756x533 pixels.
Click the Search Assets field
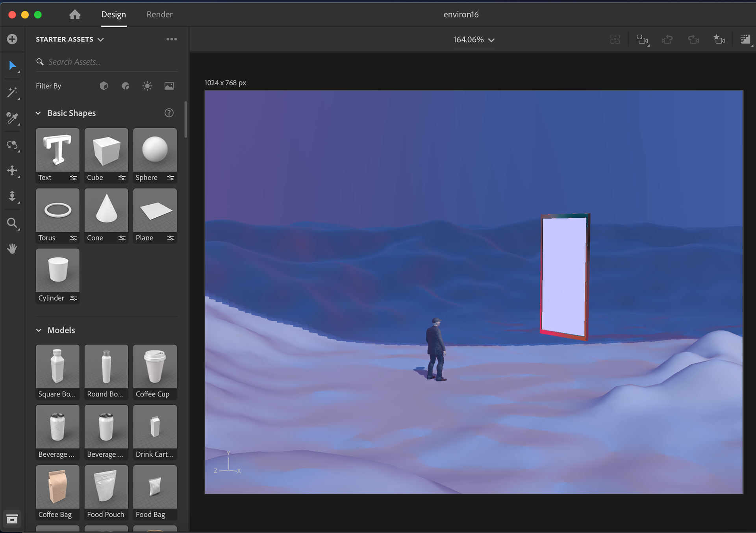(x=107, y=62)
